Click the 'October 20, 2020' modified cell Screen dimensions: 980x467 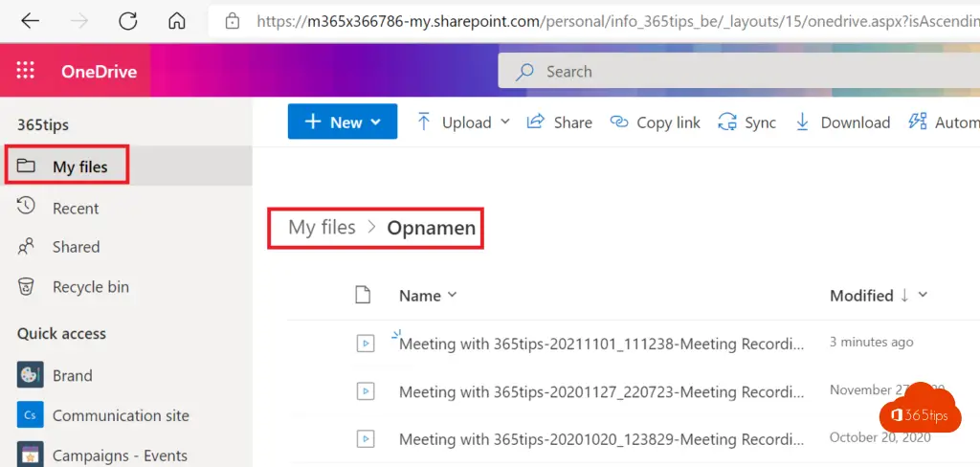tap(880, 437)
